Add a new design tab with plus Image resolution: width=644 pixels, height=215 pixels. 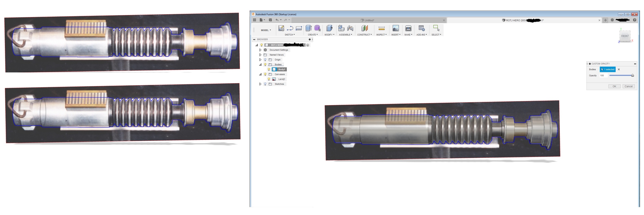pyautogui.click(x=605, y=20)
